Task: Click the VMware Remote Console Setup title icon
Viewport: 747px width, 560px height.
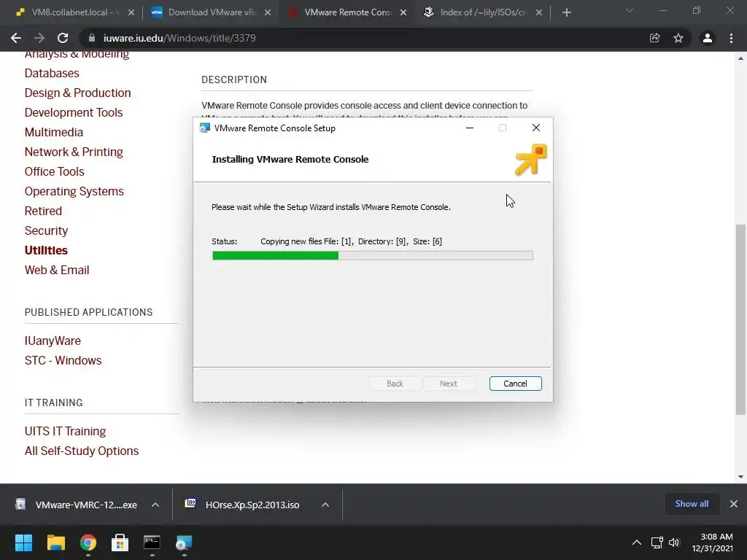Action: point(205,128)
